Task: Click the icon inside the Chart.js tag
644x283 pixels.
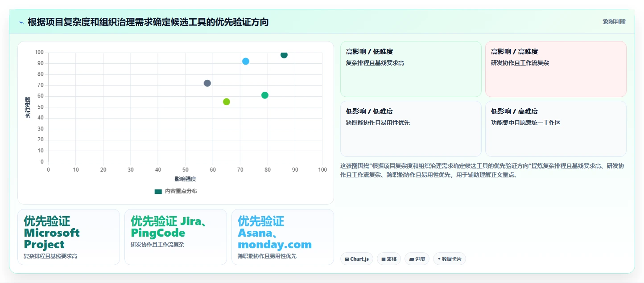Action: (347, 259)
